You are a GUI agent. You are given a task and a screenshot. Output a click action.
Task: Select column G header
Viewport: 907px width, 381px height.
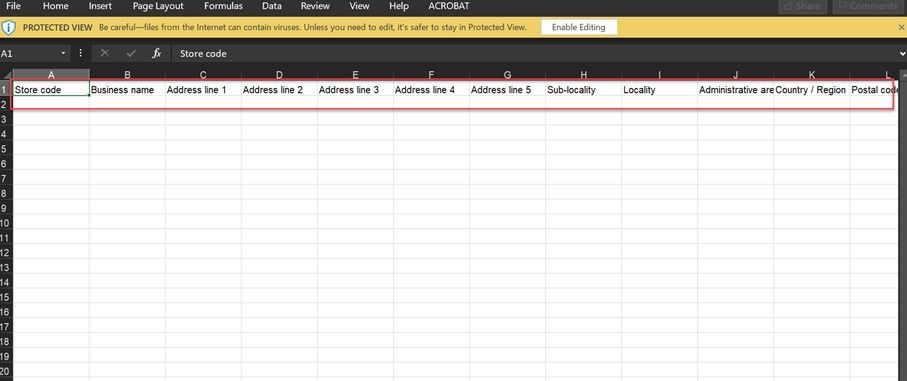coord(507,74)
